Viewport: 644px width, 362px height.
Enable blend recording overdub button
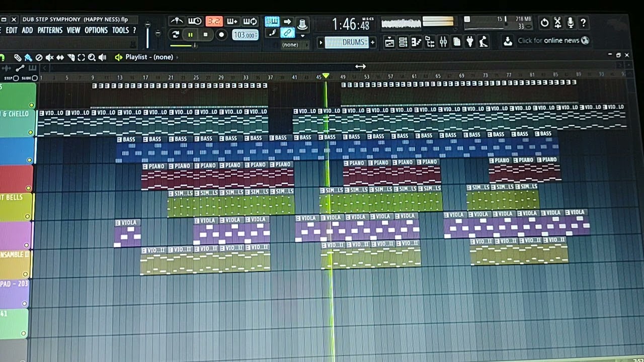pyautogui.click(x=232, y=21)
